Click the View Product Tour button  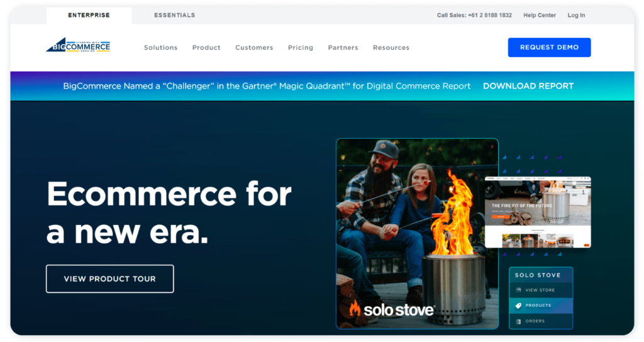pyautogui.click(x=109, y=279)
